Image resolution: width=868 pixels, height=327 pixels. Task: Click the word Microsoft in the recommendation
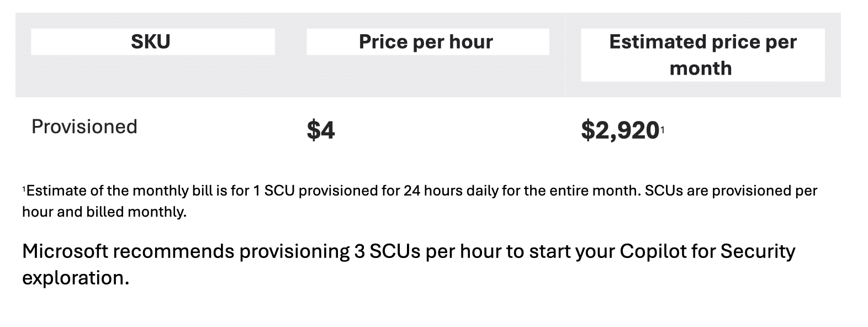coord(66,251)
